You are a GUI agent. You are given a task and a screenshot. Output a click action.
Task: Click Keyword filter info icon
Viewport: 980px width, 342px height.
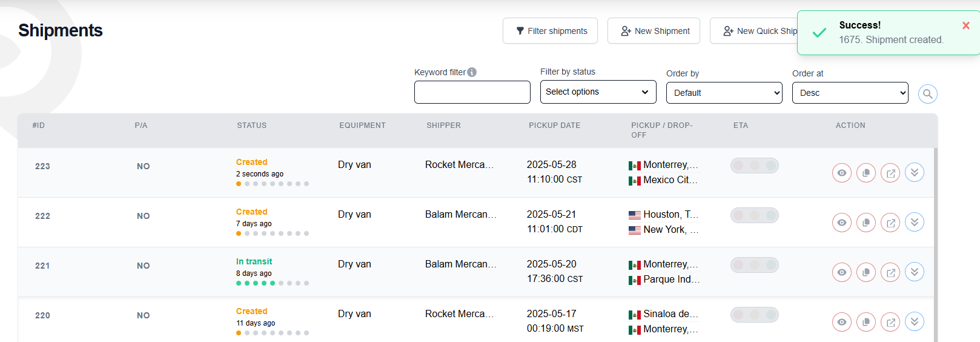pyautogui.click(x=472, y=72)
